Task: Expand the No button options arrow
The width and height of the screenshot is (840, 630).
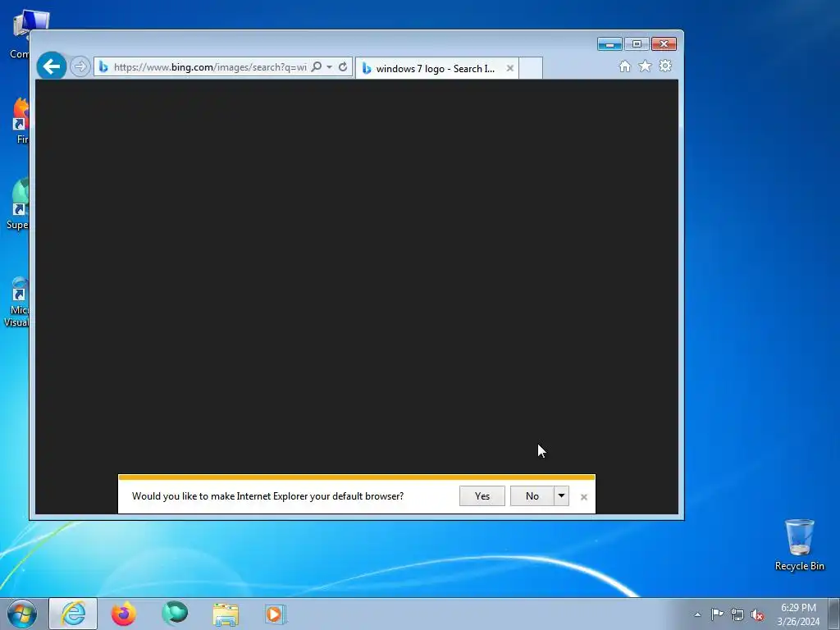Action: click(561, 496)
